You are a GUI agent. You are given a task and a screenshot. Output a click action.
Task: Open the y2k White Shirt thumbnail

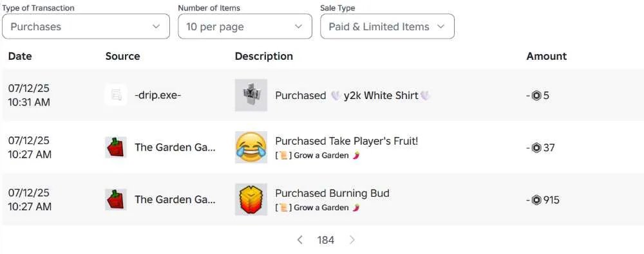click(251, 95)
